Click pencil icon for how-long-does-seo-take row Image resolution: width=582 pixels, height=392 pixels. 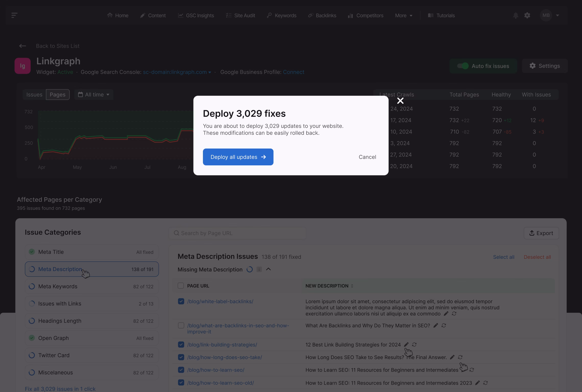[x=452, y=357]
